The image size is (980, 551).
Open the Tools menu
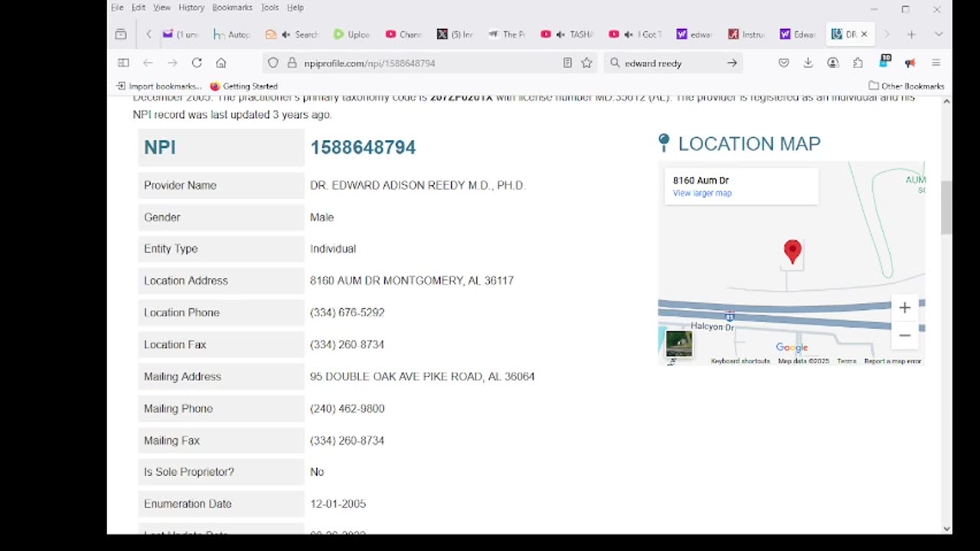pyautogui.click(x=269, y=8)
